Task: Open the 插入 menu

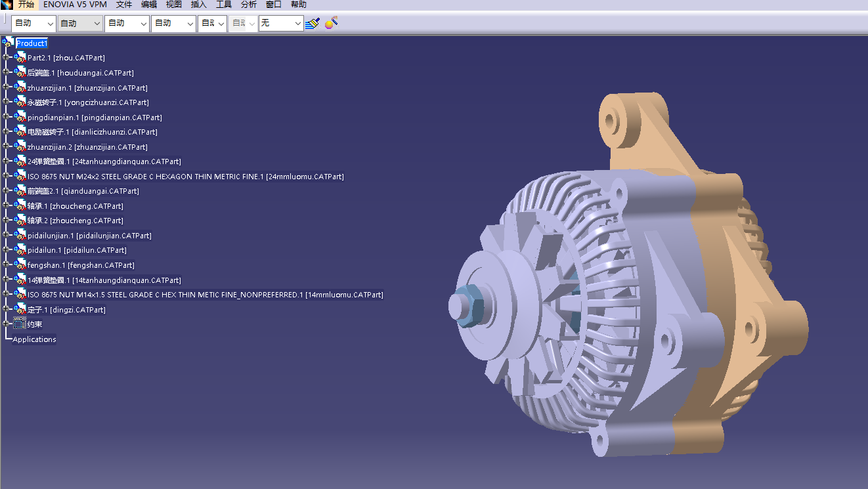Action: pos(198,5)
